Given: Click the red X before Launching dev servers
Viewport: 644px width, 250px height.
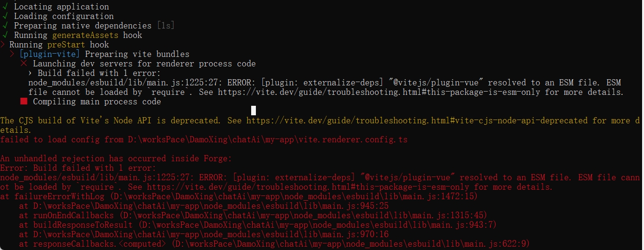Looking at the screenshot, I should click(x=24, y=64).
